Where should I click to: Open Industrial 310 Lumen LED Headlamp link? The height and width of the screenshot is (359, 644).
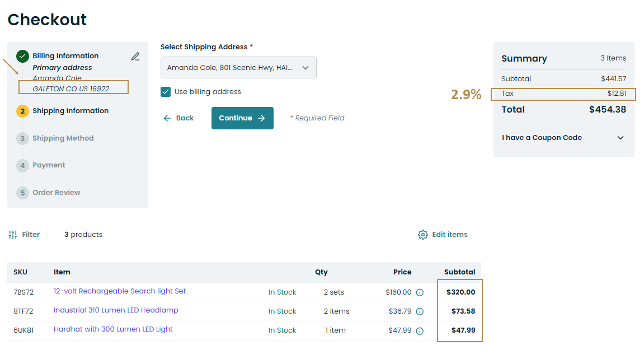coord(116,310)
